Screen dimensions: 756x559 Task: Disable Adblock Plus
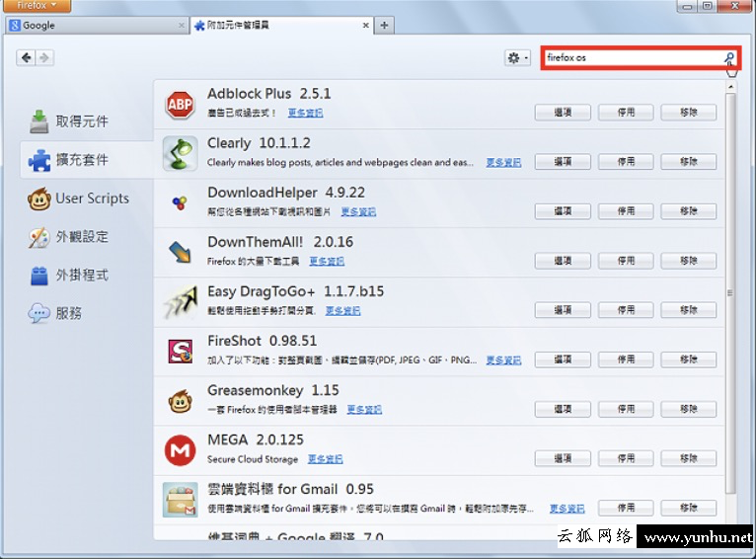click(626, 113)
